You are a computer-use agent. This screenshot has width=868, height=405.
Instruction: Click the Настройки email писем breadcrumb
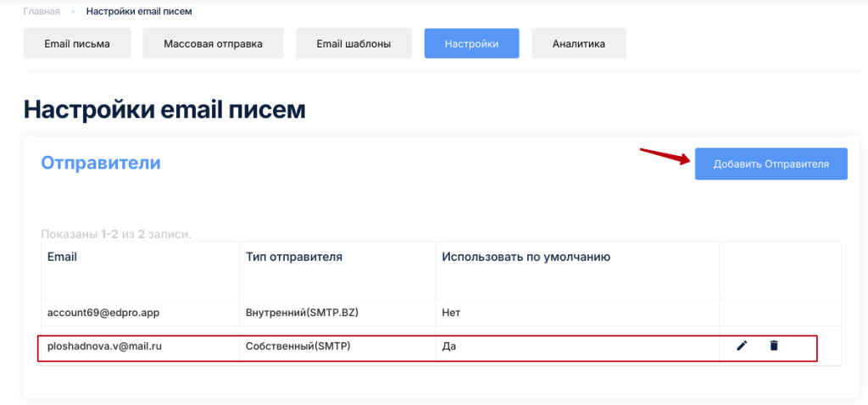point(139,12)
